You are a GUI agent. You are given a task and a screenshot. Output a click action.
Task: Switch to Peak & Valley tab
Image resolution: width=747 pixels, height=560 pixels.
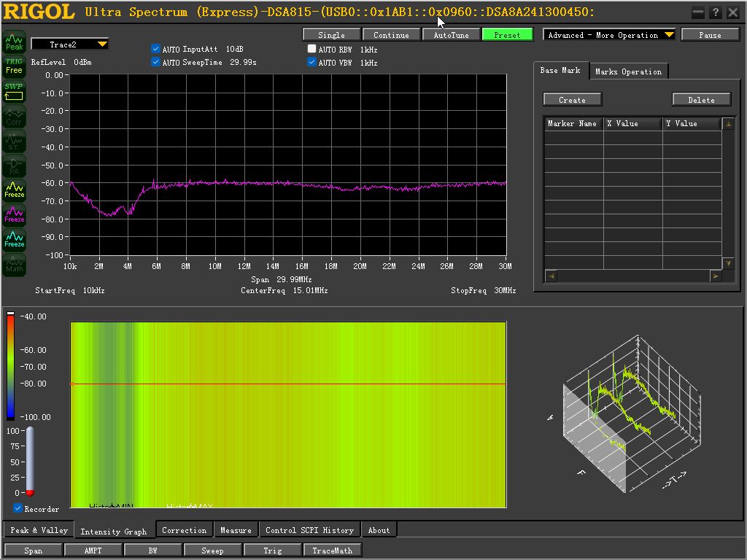(x=39, y=530)
